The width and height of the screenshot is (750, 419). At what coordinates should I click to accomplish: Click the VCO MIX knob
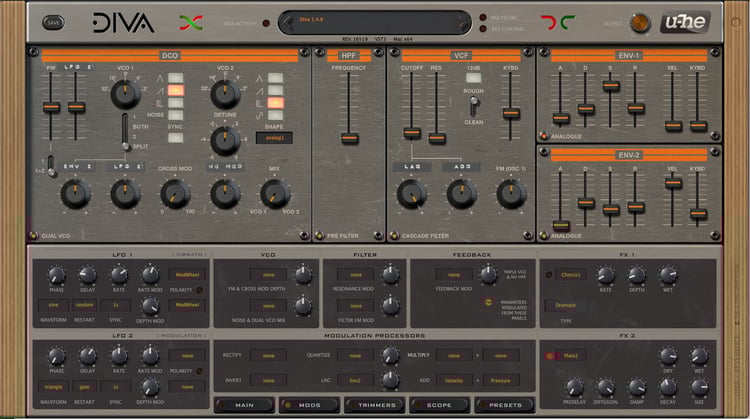click(x=275, y=194)
